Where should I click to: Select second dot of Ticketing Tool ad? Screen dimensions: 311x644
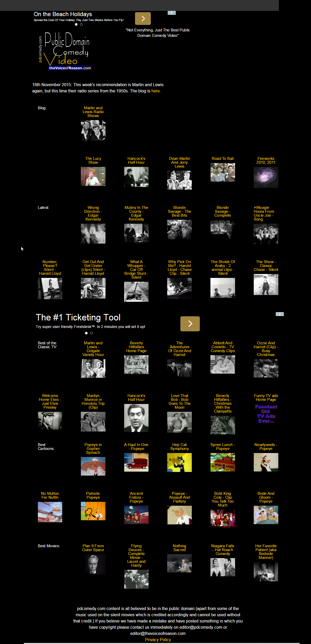point(91,333)
